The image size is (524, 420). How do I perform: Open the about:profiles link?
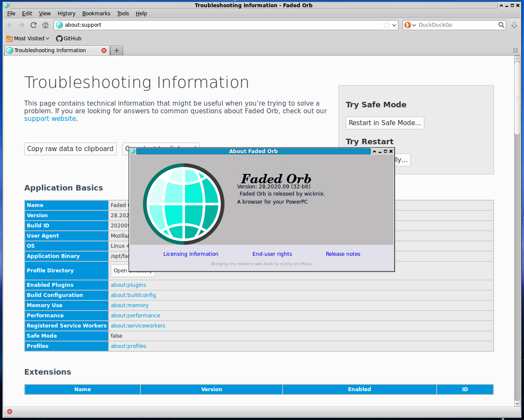tap(129, 346)
